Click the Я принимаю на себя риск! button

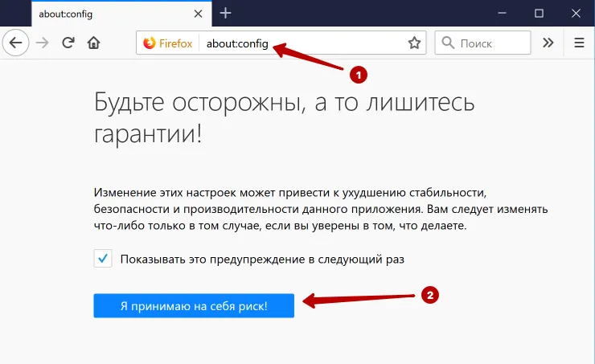point(194,305)
